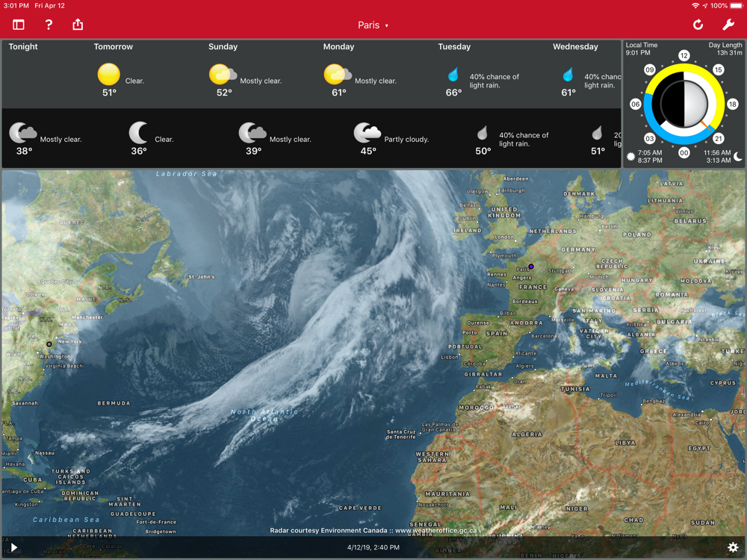Click the 3:01 PM status bar time
Image resolution: width=747 pixels, height=560 pixels.
click(x=16, y=6)
